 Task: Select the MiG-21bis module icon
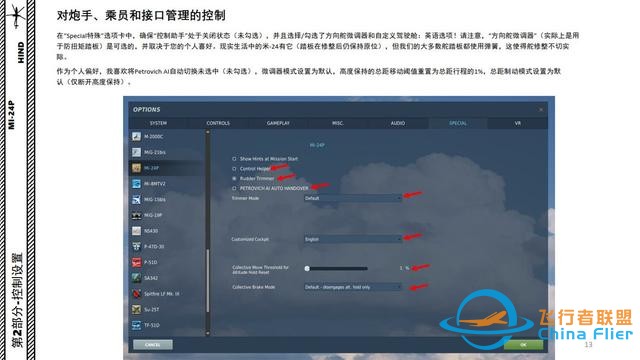[x=136, y=152]
